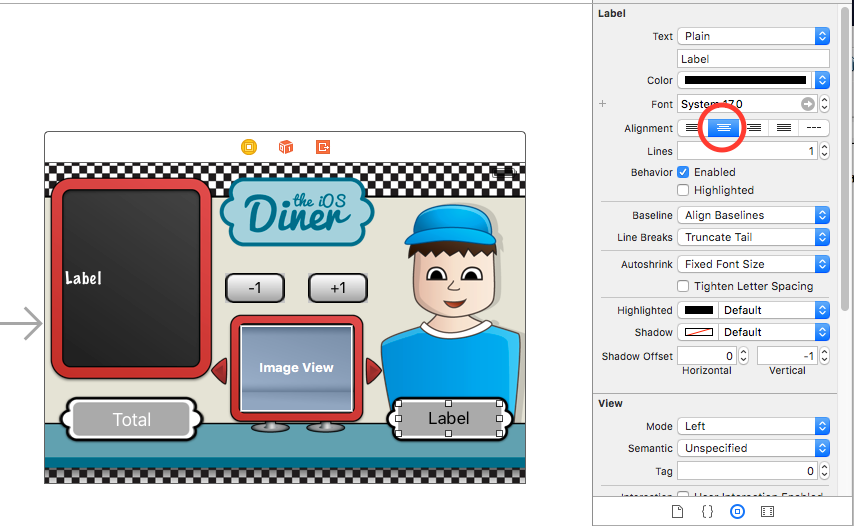Screen dimensions: 854x526
Task: Set label alignment to justified
Action: click(784, 128)
